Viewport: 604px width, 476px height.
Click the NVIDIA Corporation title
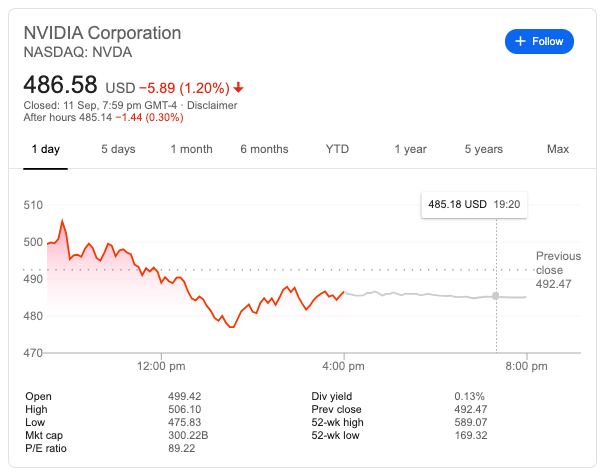103,32
